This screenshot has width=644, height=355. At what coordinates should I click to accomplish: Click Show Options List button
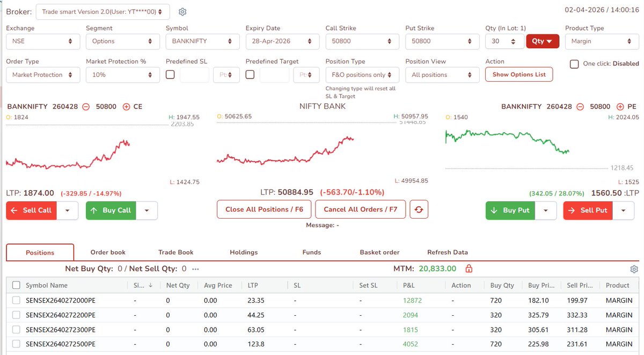point(519,75)
